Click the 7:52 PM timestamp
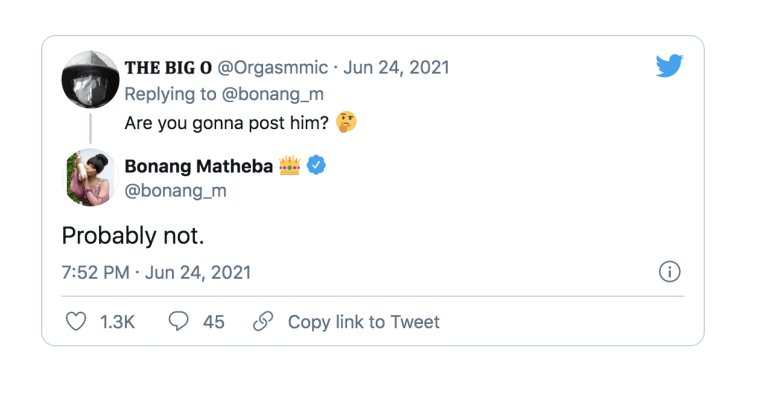Image resolution: width=770 pixels, height=397 pixels. tap(96, 272)
